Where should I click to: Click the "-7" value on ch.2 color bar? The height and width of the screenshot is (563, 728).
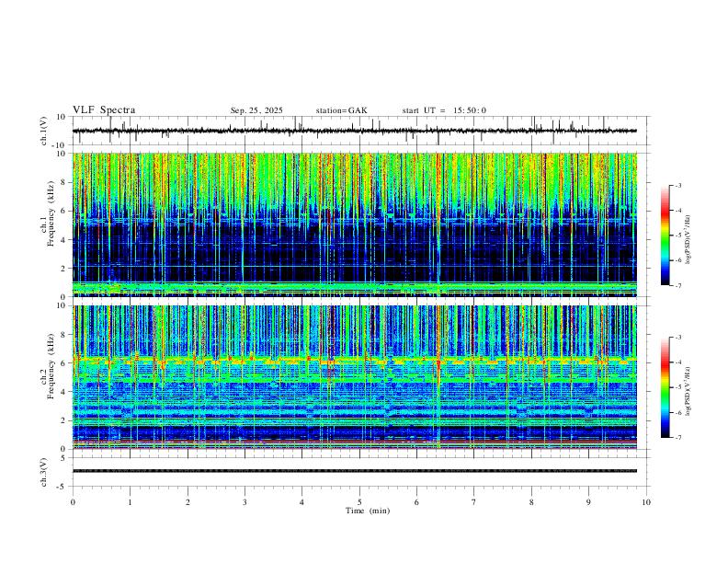pos(677,438)
